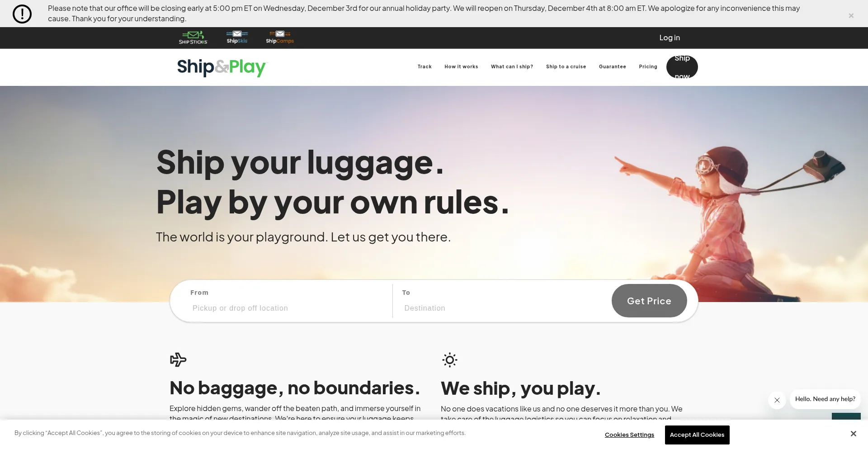Open the ShipCamps site logo
This screenshot has height=449, width=868.
click(280, 37)
